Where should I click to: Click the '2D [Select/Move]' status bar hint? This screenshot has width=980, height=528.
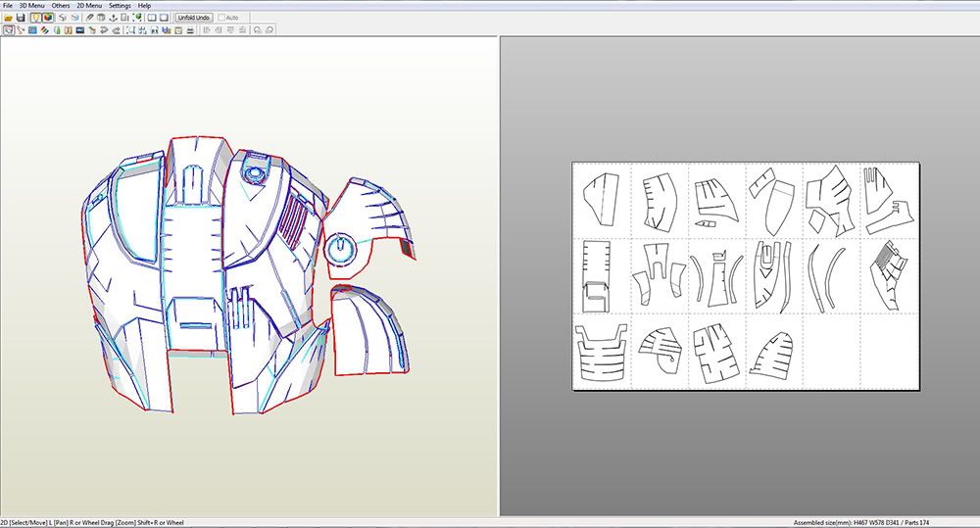point(24,522)
